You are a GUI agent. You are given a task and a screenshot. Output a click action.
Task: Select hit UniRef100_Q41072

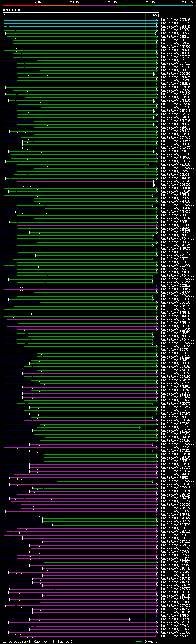coord(176,148)
